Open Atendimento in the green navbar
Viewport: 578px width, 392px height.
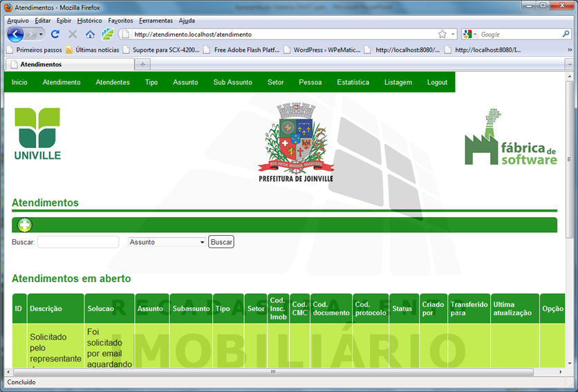pyautogui.click(x=62, y=82)
